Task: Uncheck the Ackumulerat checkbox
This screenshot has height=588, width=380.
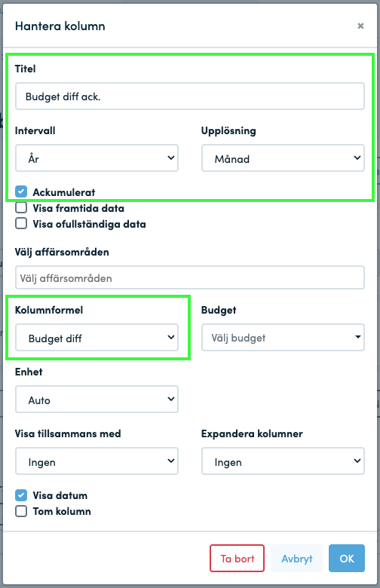Action: tap(21, 191)
